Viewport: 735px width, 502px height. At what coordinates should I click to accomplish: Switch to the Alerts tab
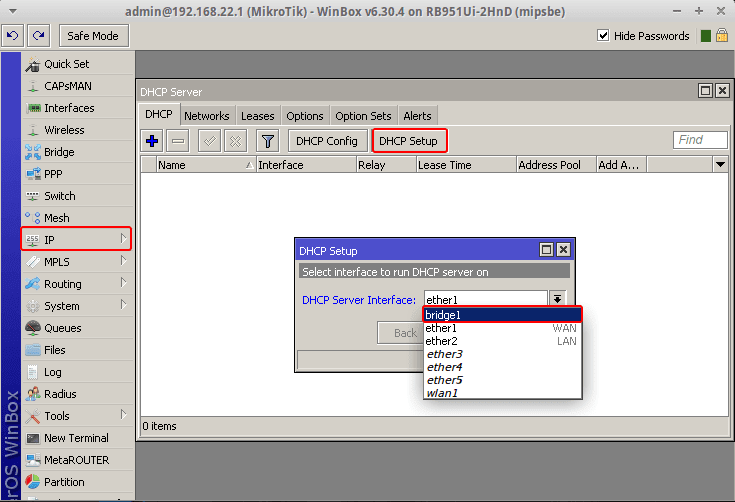(417, 116)
